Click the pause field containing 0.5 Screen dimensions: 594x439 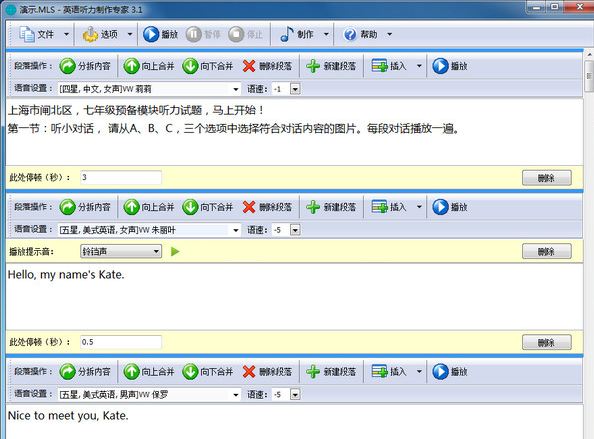pyautogui.click(x=121, y=342)
